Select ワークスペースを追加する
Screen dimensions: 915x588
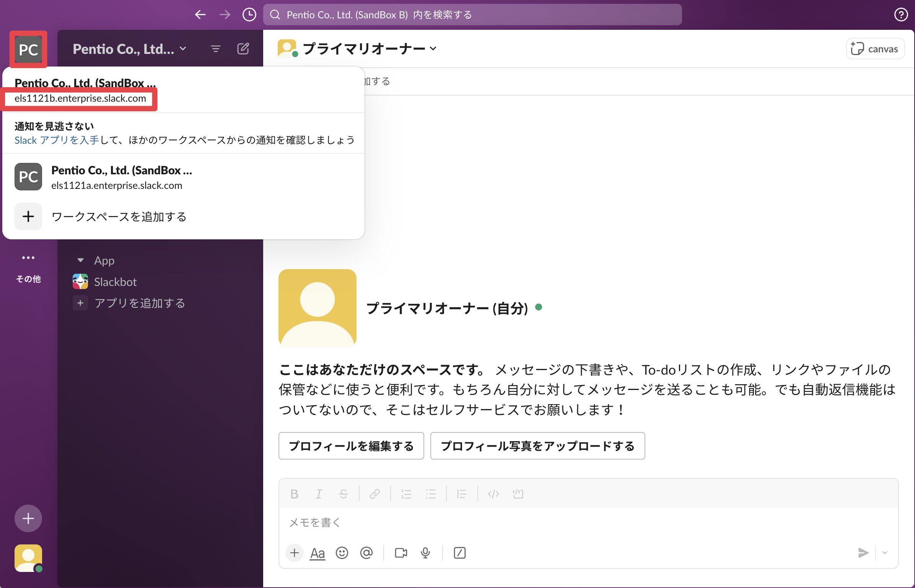click(184, 216)
